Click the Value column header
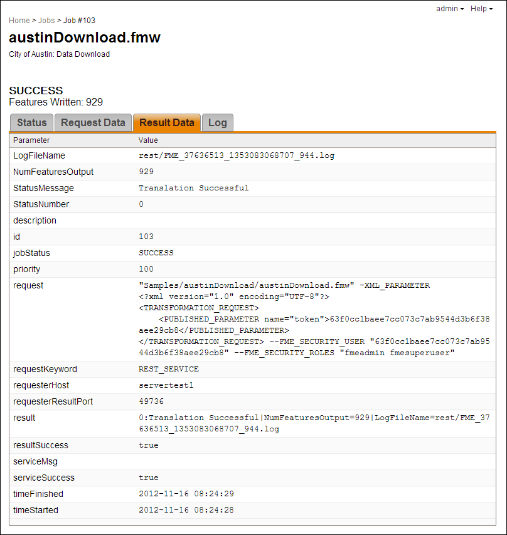The image size is (507, 535). [x=148, y=140]
